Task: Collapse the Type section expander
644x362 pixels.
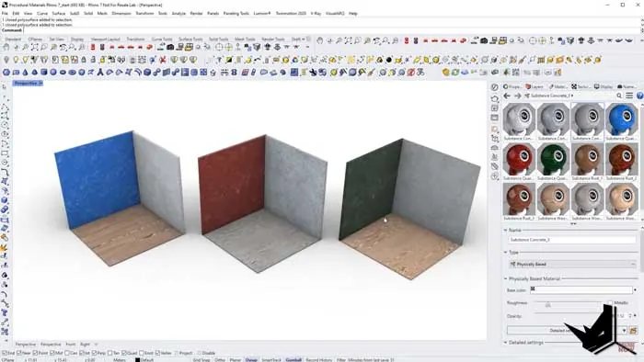Action: coord(506,253)
